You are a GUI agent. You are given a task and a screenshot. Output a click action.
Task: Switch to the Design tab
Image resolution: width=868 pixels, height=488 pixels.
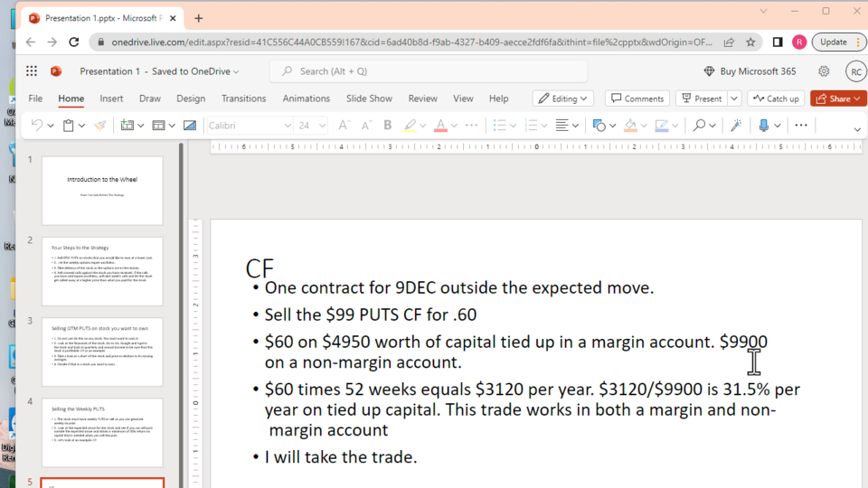pos(191,99)
